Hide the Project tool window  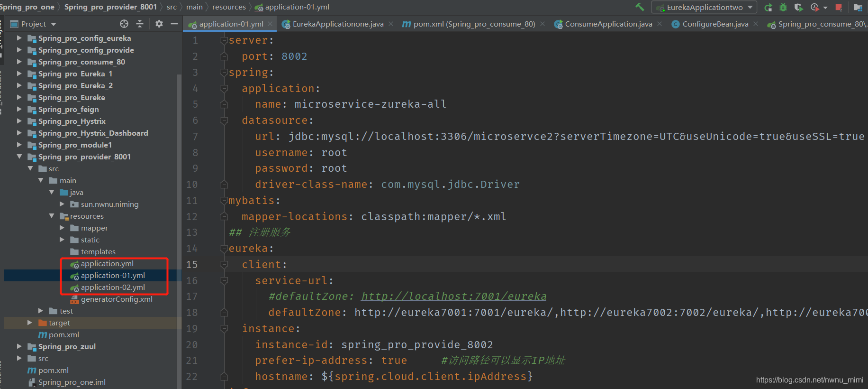click(174, 24)
